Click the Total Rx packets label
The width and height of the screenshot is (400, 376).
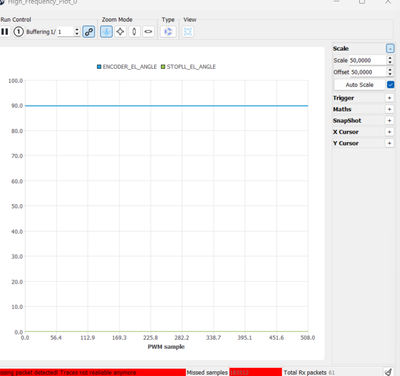tap(305, 372)
